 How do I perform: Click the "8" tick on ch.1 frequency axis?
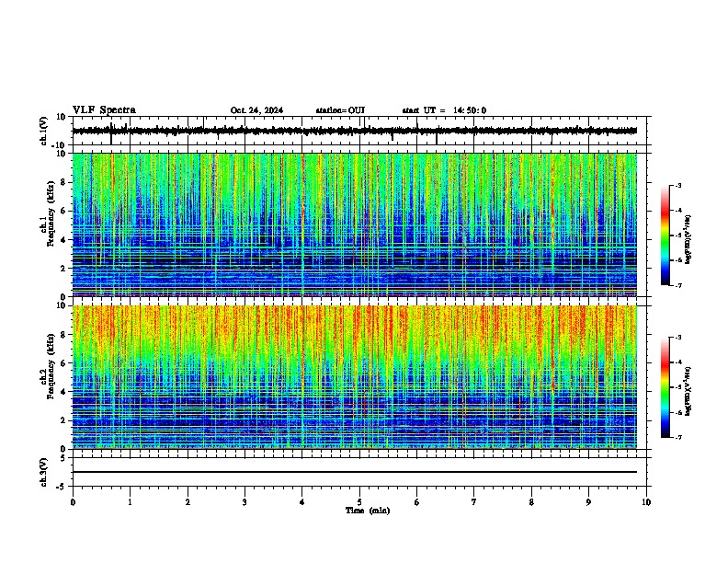coord(64,182)
